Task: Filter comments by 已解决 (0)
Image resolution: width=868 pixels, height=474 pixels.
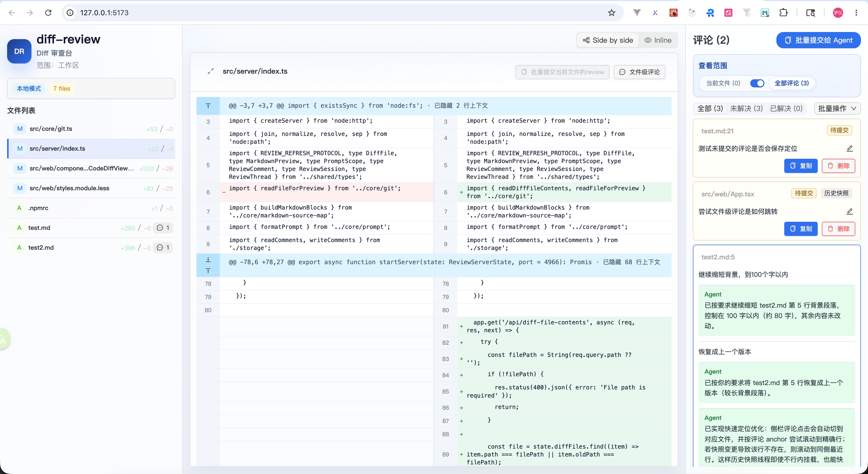Action: coord(786,108)
